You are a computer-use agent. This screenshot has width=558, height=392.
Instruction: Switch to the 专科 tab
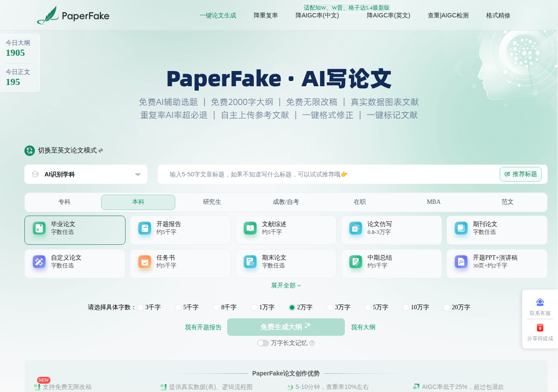click(65, 202)
